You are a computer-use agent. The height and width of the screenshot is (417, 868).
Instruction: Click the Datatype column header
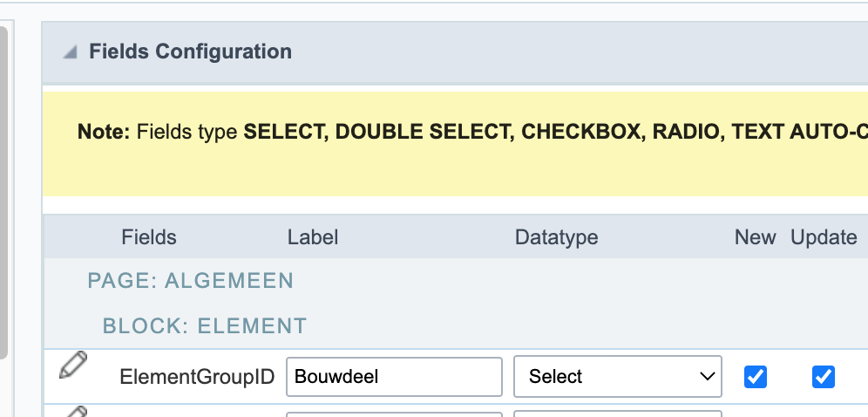click(x=556, y=237)
